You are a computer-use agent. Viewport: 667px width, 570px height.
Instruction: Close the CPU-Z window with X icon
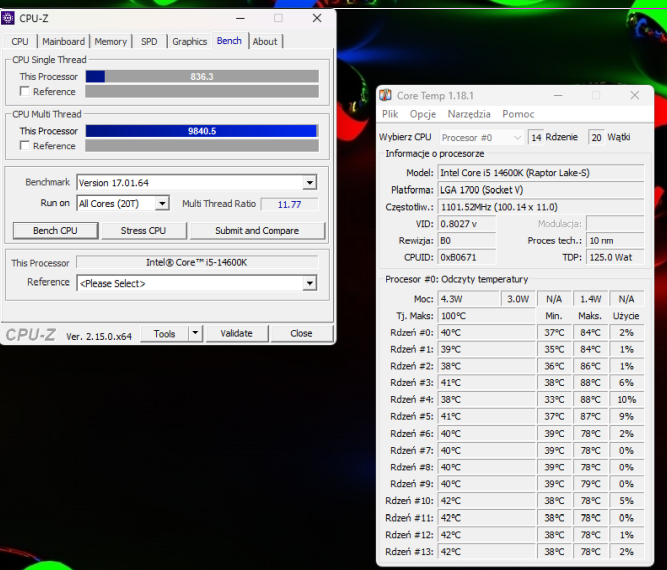click(317, 18)
